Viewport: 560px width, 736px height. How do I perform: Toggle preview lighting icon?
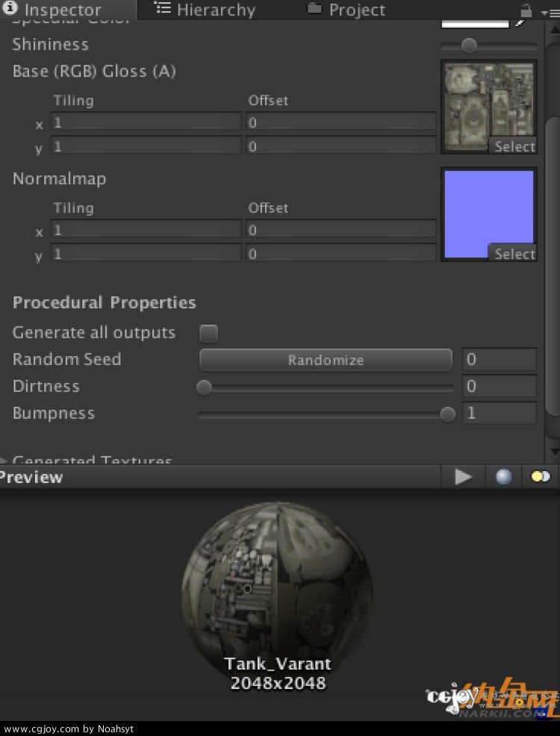tap(541, 477)
